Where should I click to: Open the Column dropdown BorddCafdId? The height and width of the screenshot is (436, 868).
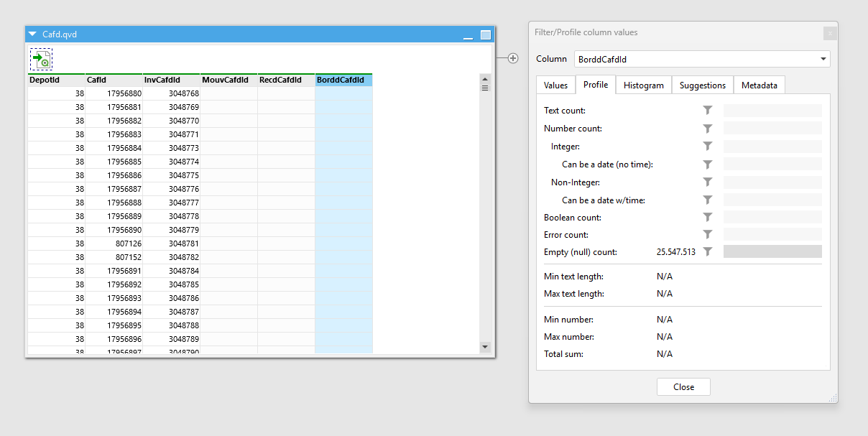701,60
